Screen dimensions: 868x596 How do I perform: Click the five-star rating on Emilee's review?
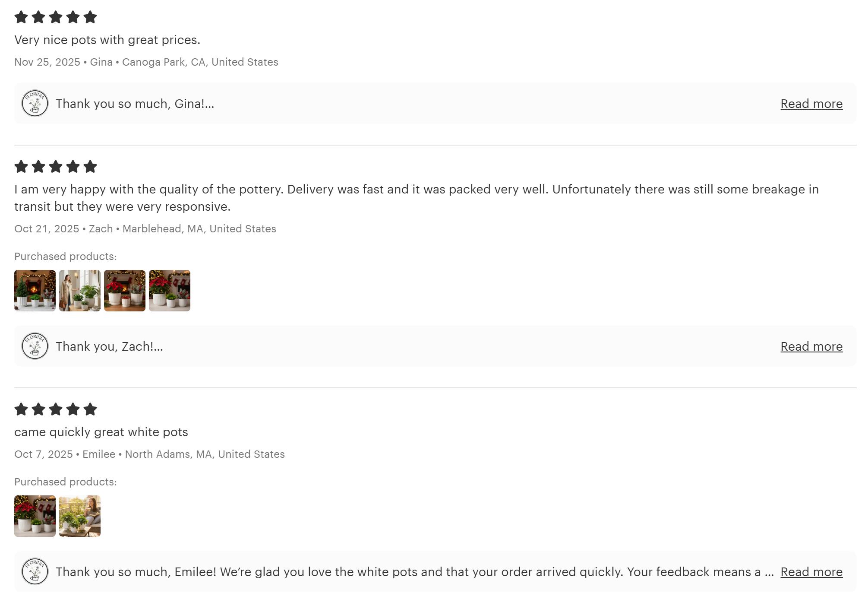coord(56,409)
